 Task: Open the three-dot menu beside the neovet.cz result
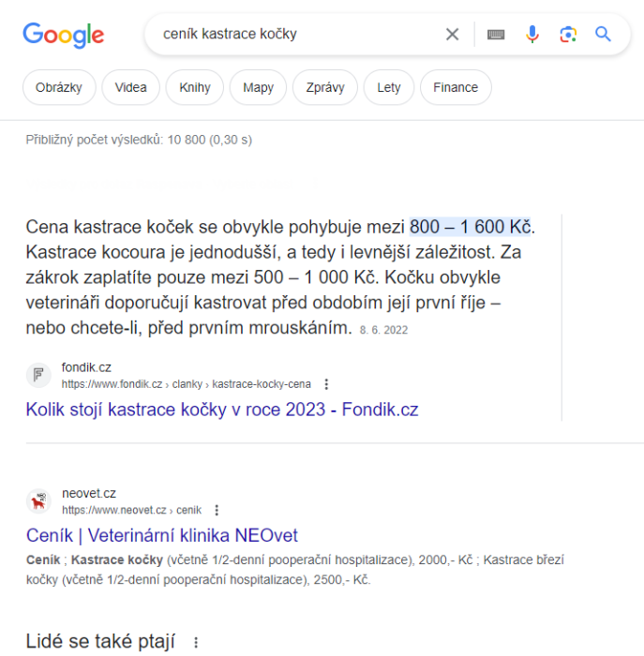point(217,511)
